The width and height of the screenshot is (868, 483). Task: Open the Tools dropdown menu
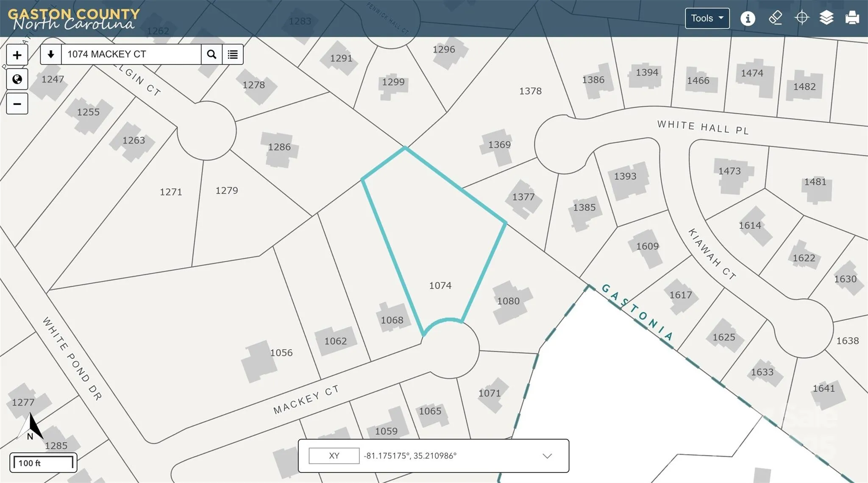[x=707, y=18]
